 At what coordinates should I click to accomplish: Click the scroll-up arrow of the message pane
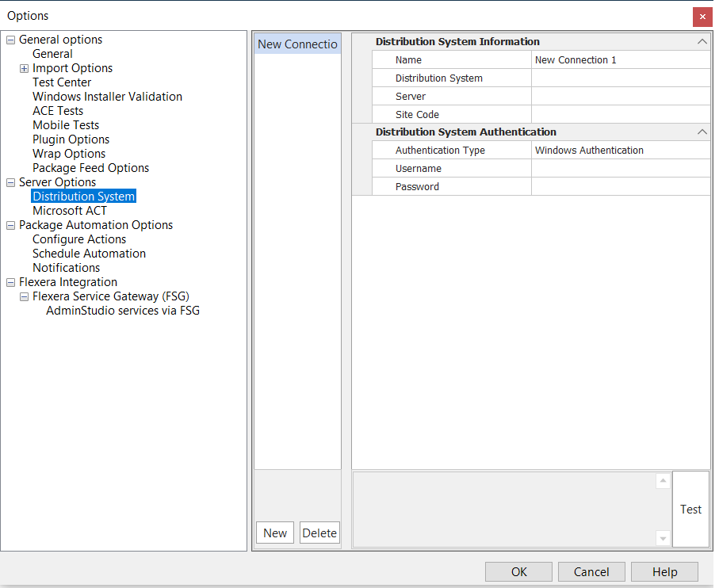663,480
